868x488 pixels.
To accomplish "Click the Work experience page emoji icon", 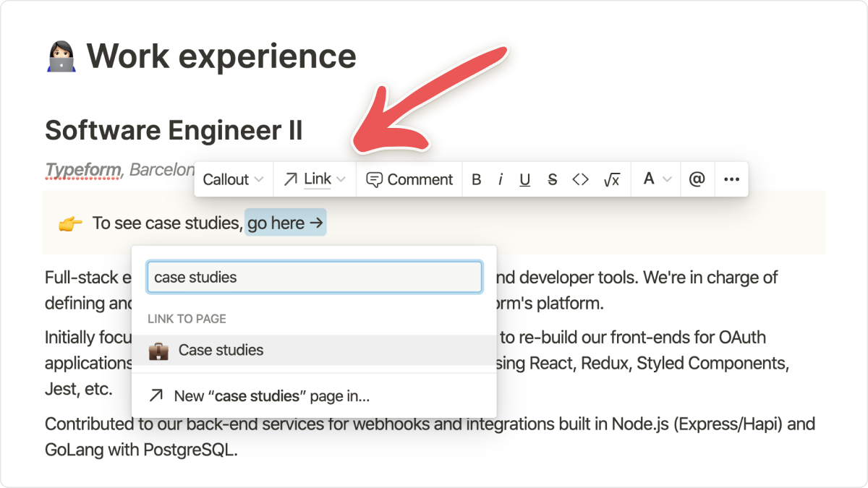I will [61, 57].
